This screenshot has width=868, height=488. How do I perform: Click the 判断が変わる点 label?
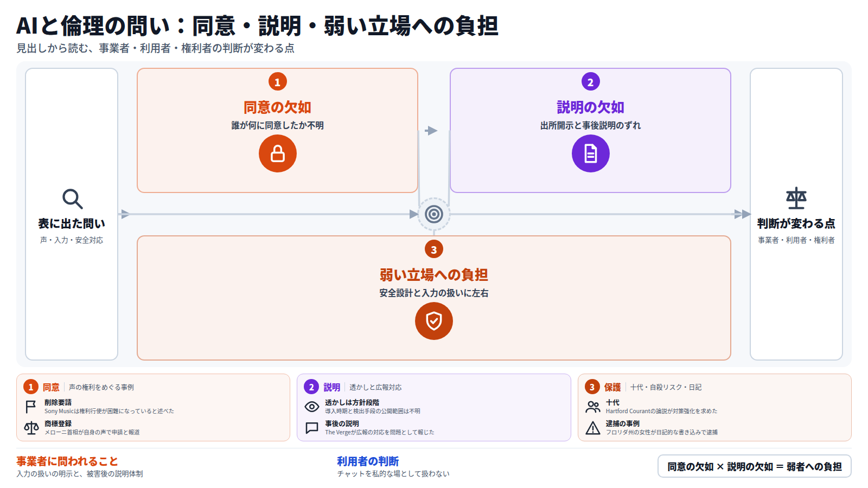click(796, 223)
